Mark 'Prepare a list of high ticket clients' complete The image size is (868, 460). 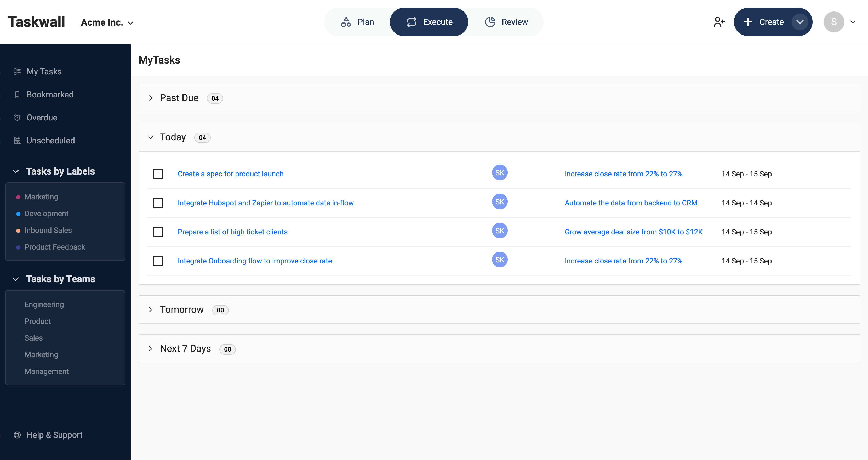(158, 232)
